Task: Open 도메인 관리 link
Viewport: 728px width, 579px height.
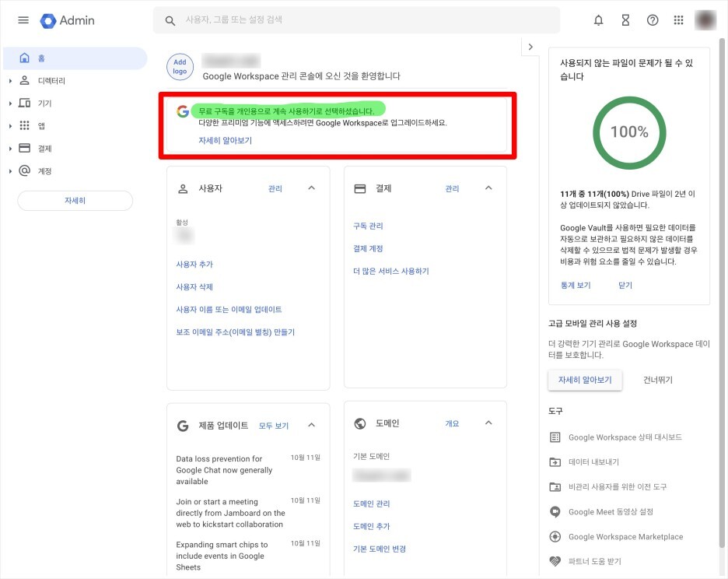Action: point(372,504)
